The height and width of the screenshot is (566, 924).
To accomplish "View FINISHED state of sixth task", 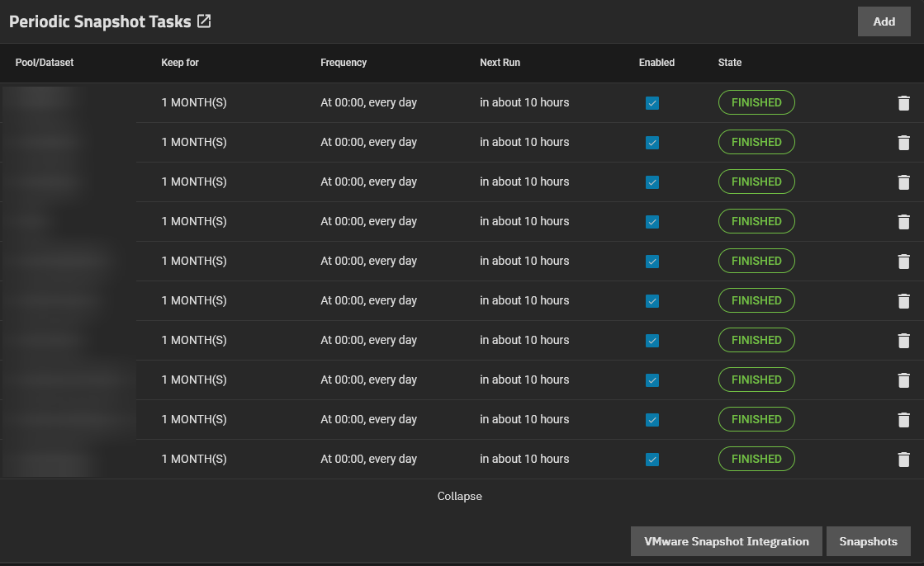I will coord(756,300).
